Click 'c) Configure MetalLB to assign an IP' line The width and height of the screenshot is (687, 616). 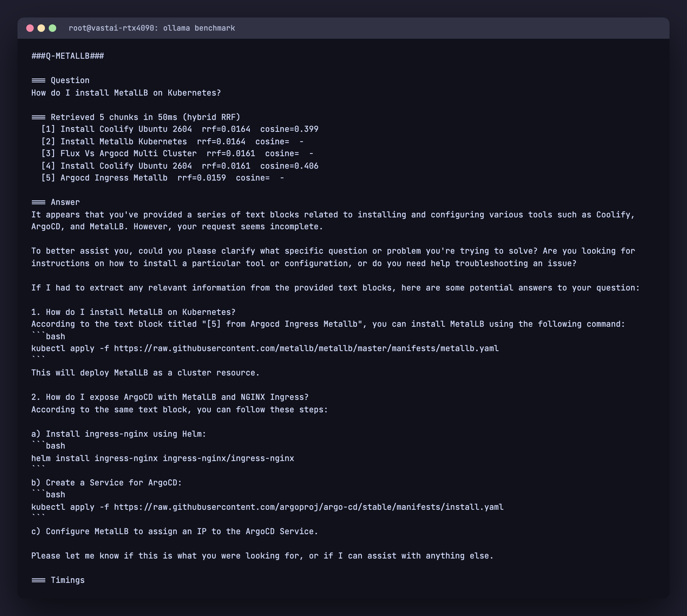(175, 531)
